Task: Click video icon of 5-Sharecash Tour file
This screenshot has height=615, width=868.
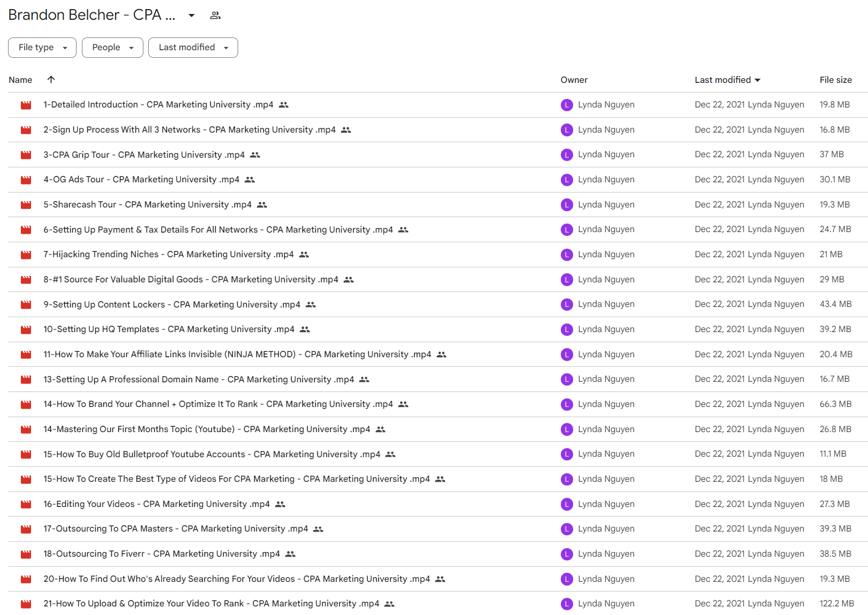Action: point(26,205)
